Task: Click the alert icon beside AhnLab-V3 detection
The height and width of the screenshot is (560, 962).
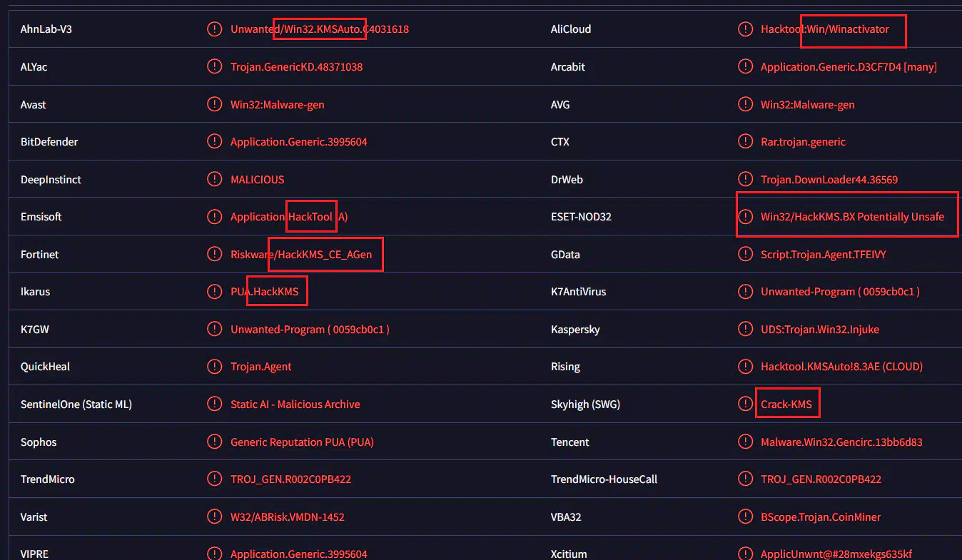Action: click(x=214, y=29)
